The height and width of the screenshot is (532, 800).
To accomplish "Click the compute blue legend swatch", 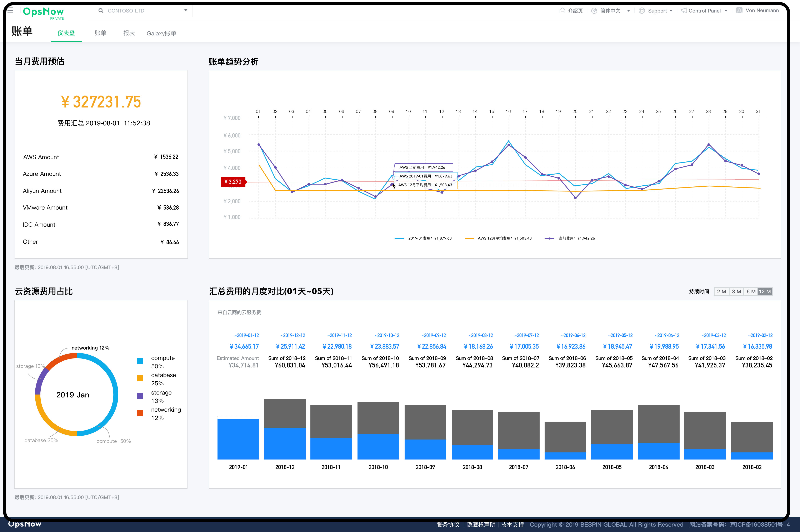I will click(140, 361).
